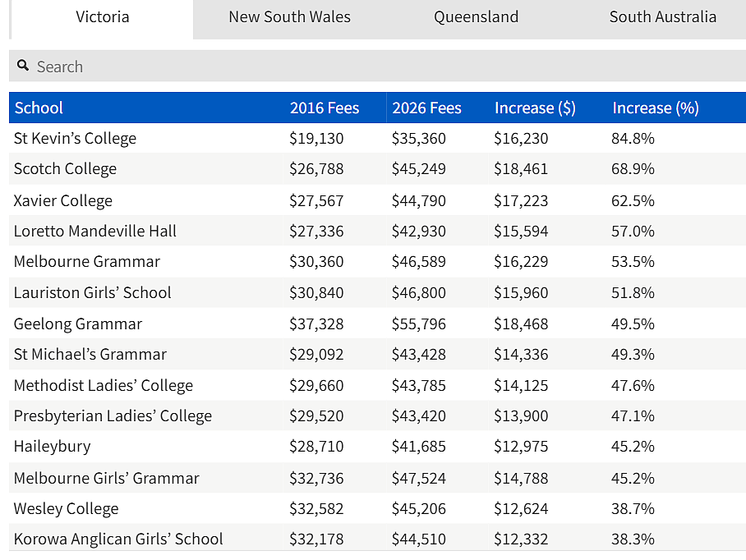Select the $43,785 fee value
Viewport: 746px width, 560px height.
coord(419,385)
